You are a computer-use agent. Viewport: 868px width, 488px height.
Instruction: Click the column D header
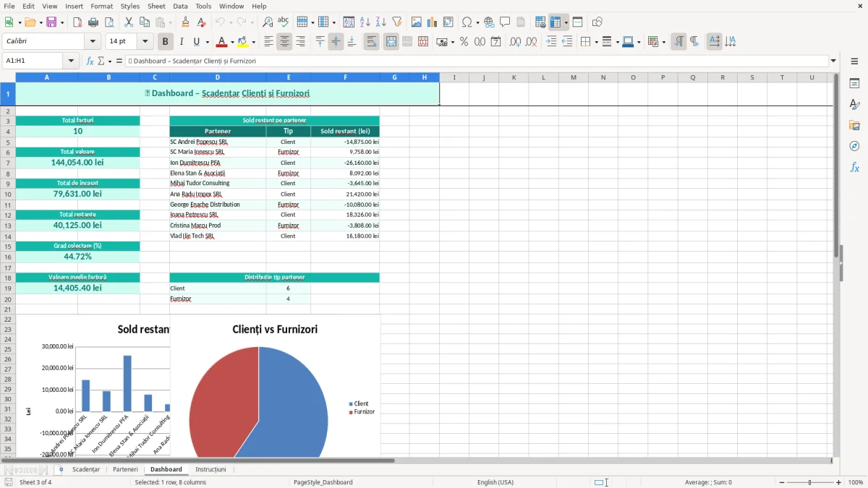point(217,77)
